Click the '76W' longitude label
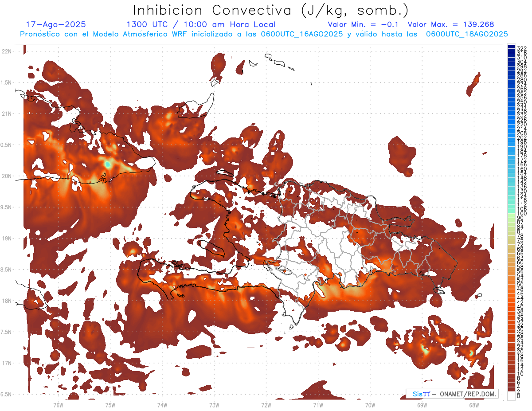The width and height of the screenshot is (532, 411). (59, 404)
